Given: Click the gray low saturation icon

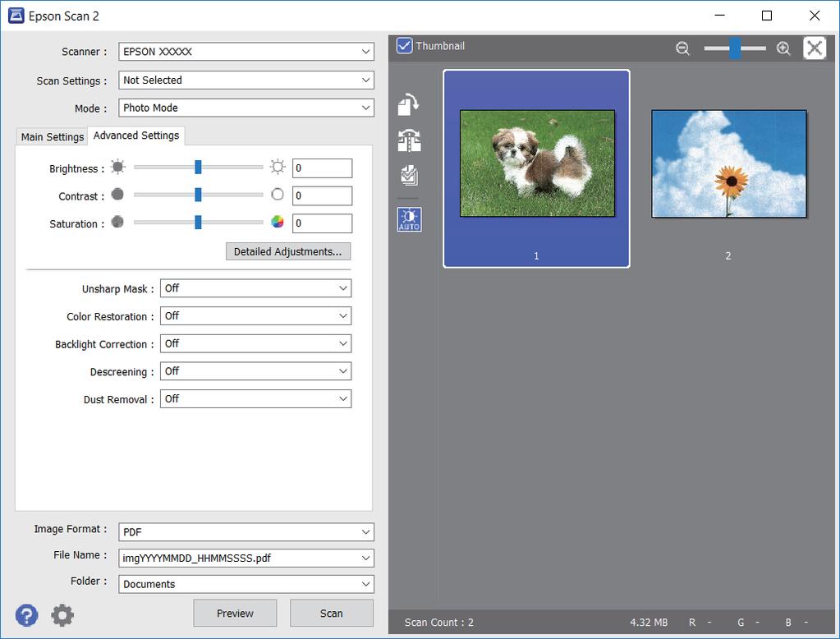Looking at the screenshot, I should [117, 222].
